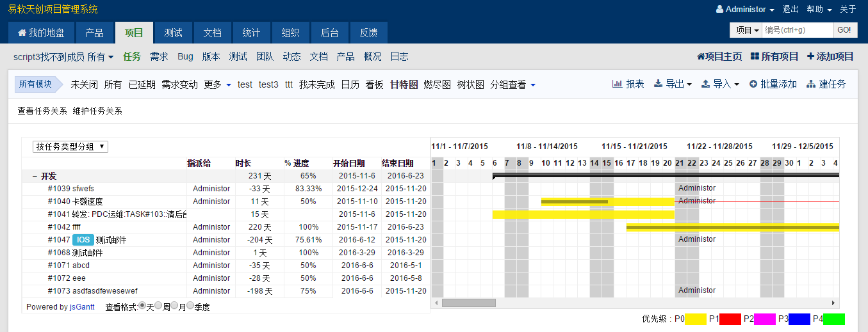This screenshot has height=332, width=868.
Task: Open the jsGantt link
Action: click(x=82, y=307)
